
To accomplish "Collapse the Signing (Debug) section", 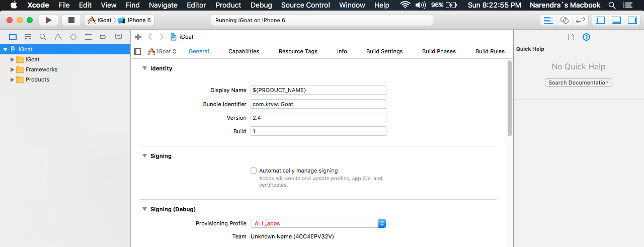I will pyautogui.click(x=144, y=209).
